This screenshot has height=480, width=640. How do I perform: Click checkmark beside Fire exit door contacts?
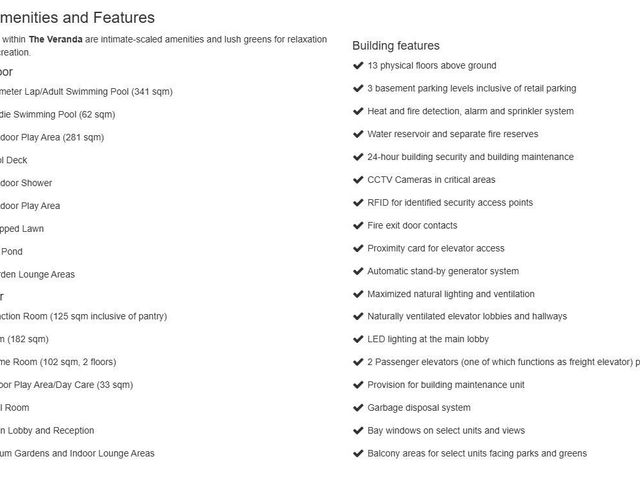358,226
